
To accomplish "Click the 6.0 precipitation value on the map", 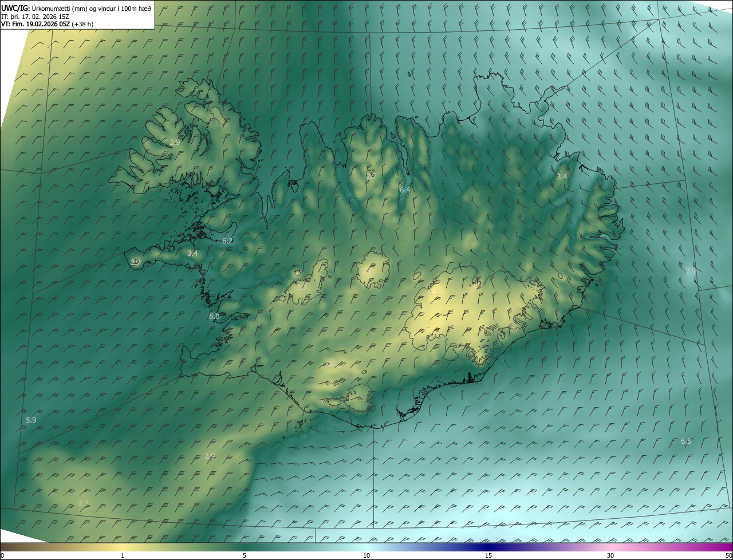I will 214,316.
